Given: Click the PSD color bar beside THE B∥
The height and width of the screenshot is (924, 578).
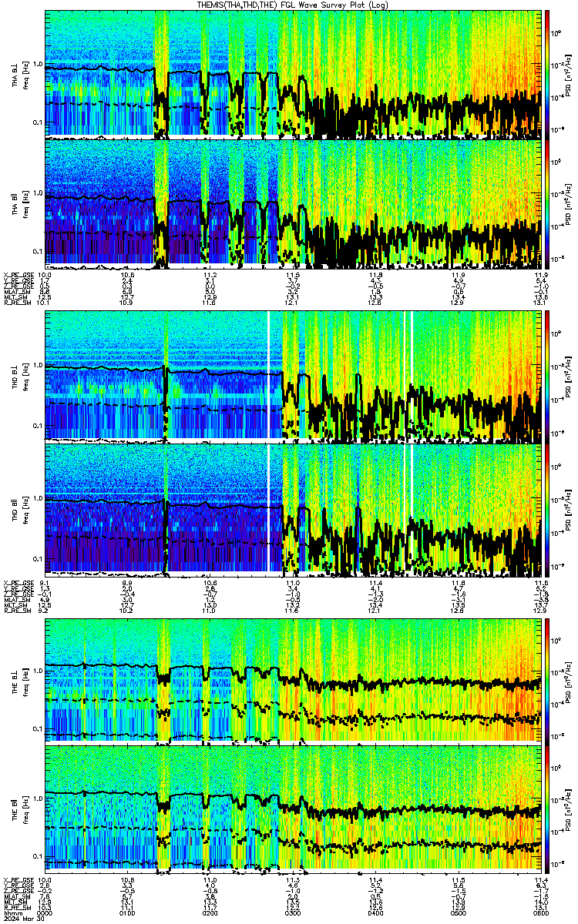Looking at the screenshot, I should (547, 810).
